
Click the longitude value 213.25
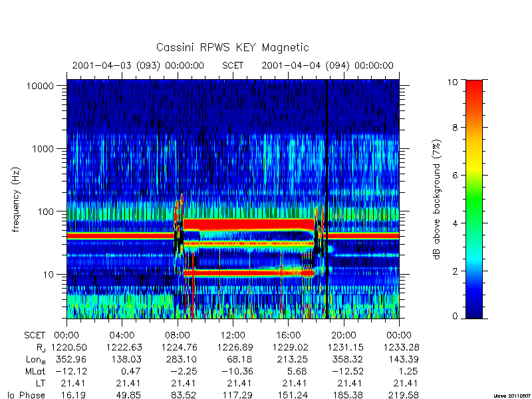[x=293, y=359]
